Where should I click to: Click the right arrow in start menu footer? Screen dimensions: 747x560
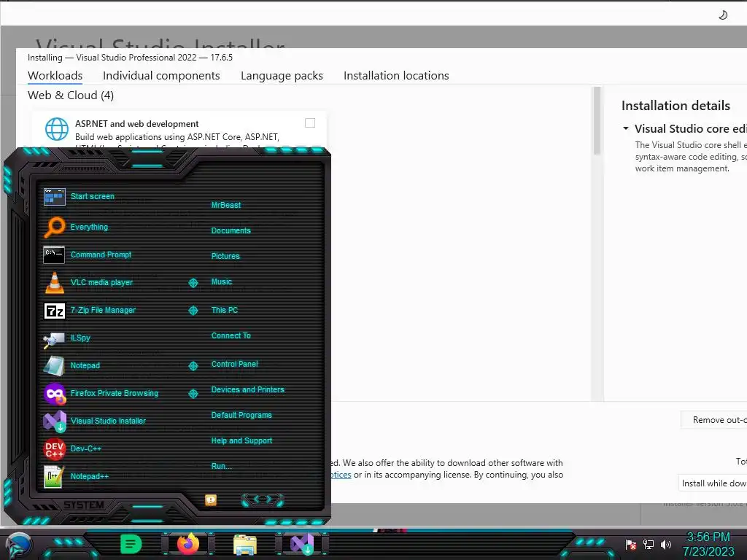pyautogui.click(x=268, y=499)
